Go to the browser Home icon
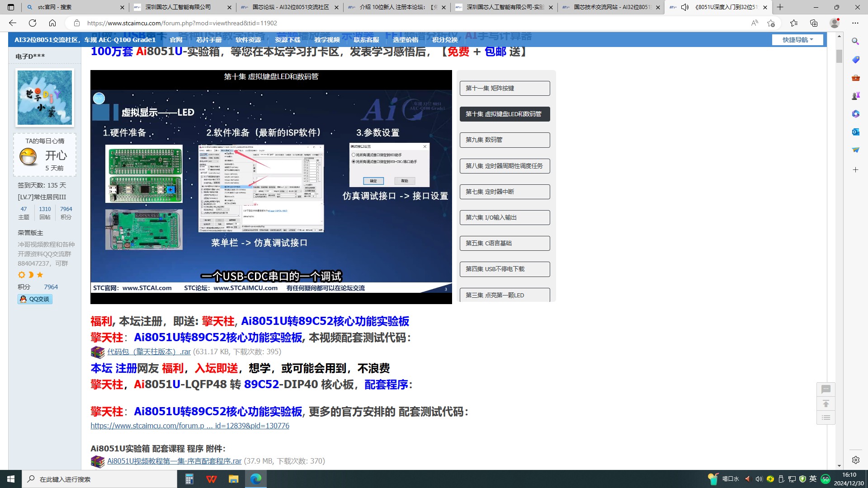 tap(52, 23)
